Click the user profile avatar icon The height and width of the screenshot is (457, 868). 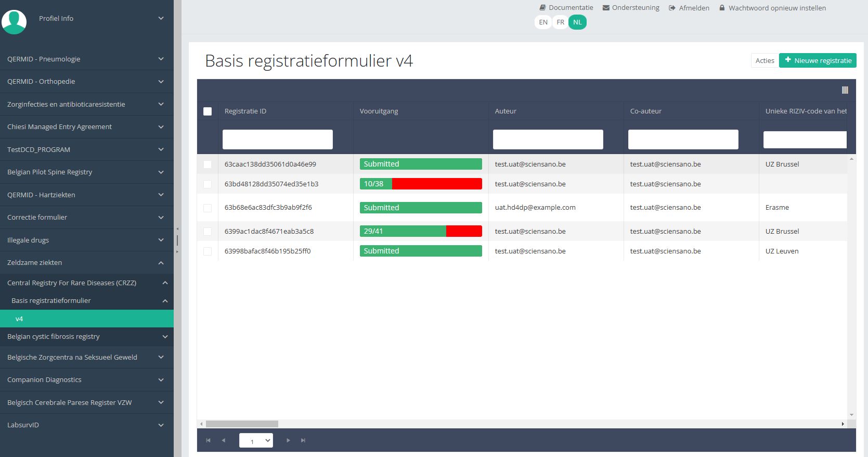(14, 22)
